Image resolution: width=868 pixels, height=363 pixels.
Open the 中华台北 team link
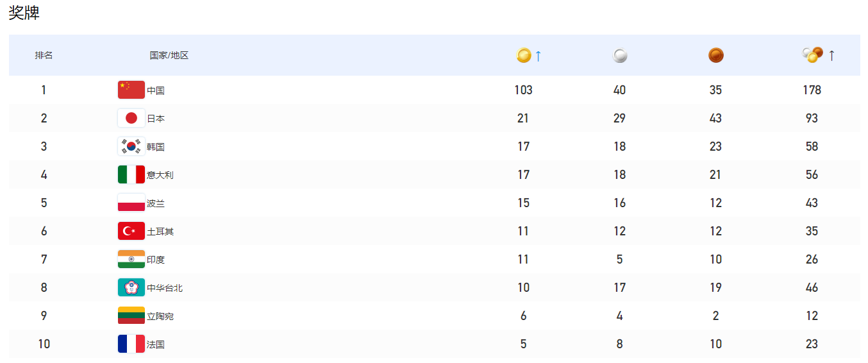(x=165, y=288)
